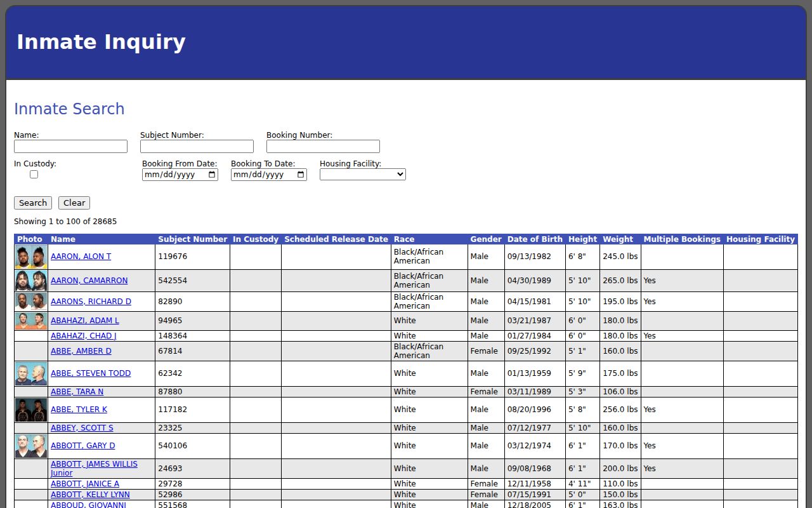This screenshot has width=812, height=508.
Task: Open the ABBE, TYLER K link
Action: coord(79,410)
